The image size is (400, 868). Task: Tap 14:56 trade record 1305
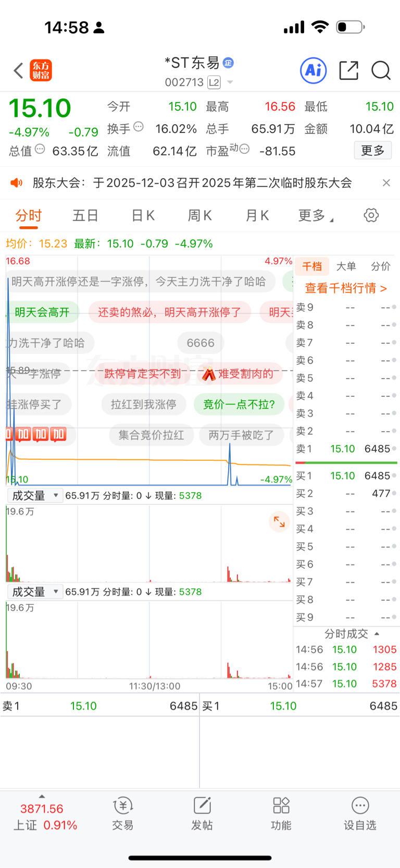tap(346, 650)
